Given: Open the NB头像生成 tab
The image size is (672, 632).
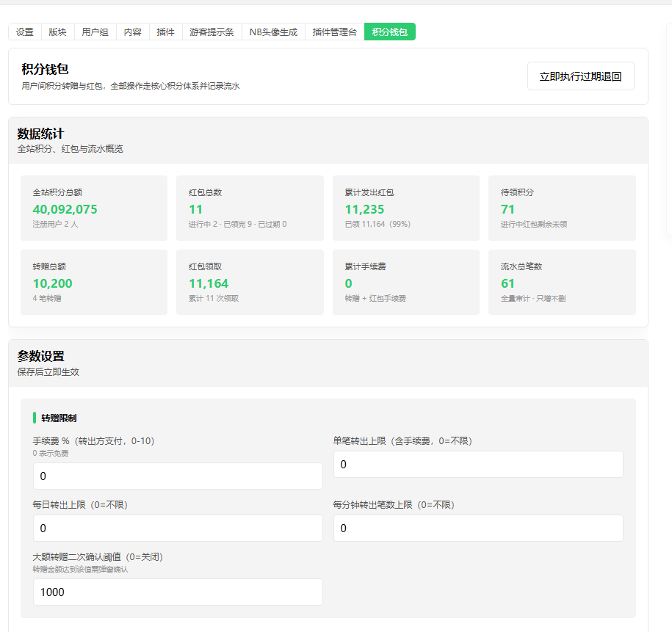Looking at the screenshot, I should [x=273, y=32].
